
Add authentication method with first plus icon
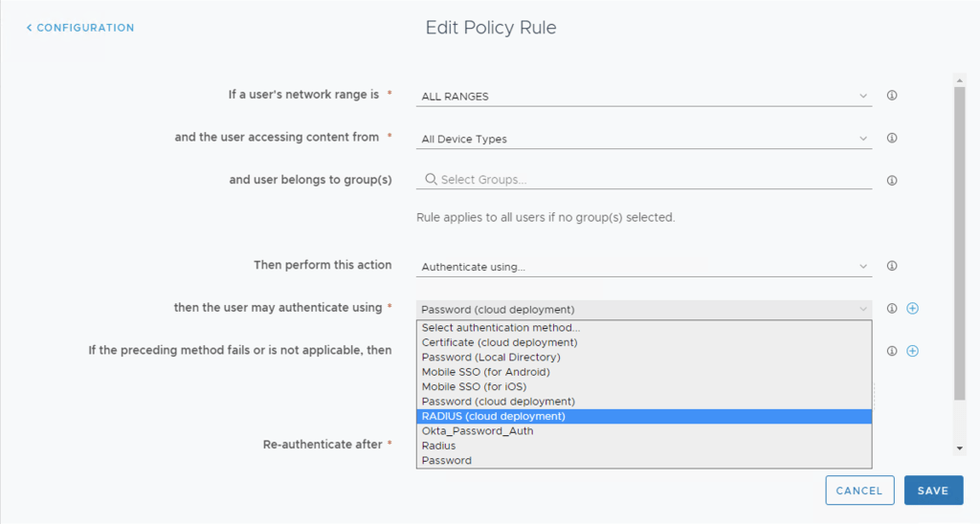pyautogui.click(x=912, y=309)
